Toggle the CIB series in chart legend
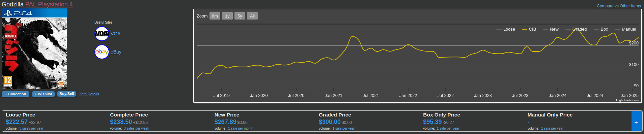Viewport: 644px width, 134px height. click(x=529, y=29)
